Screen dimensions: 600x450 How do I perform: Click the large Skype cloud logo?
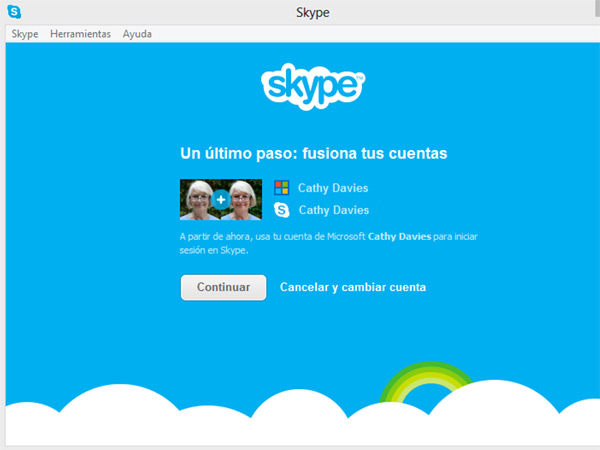pyautogui.click(x=313, y=86)
